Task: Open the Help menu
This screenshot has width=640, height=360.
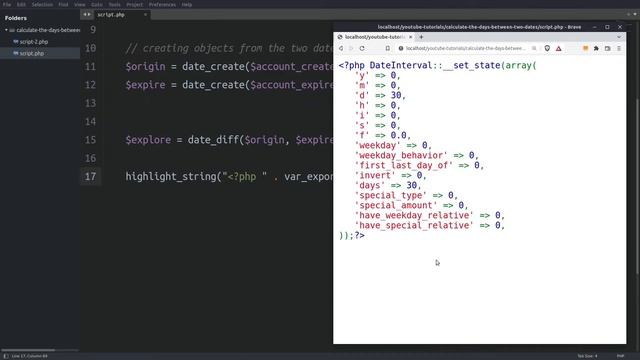Action: [187, 4]
